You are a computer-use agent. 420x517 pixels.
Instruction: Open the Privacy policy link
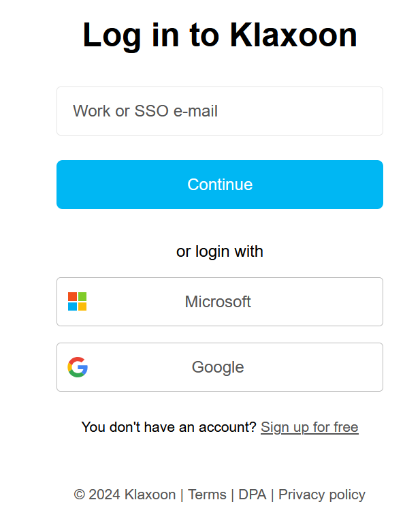321,495
